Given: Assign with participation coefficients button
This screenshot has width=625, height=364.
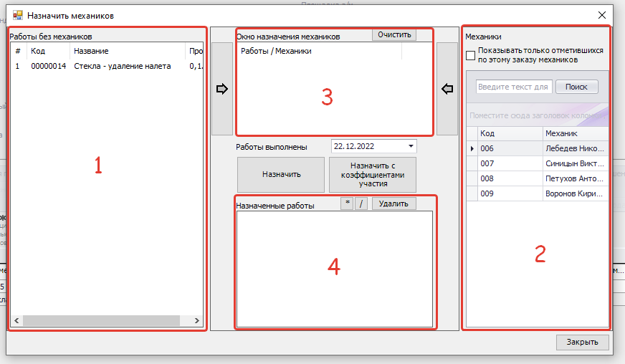Looking at the screenshot, I should 372,174.
